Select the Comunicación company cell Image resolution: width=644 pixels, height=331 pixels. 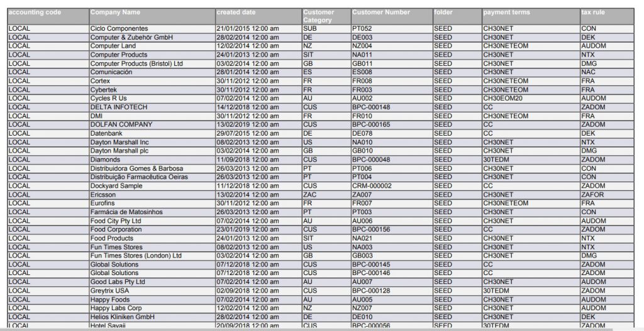click(152, 72)
